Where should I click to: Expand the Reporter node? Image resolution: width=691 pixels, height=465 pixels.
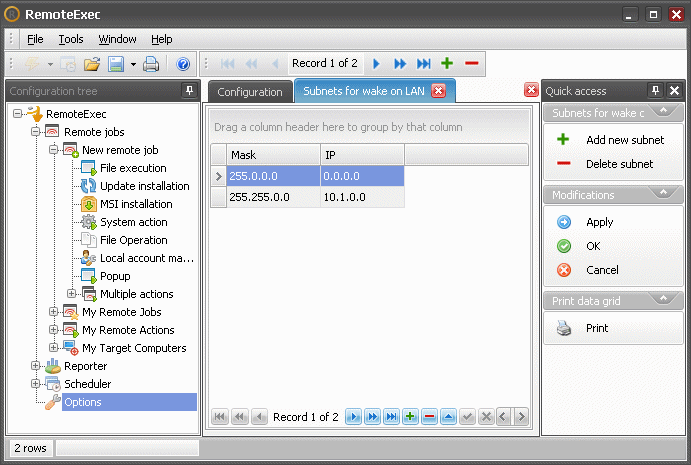coord(35,366)
